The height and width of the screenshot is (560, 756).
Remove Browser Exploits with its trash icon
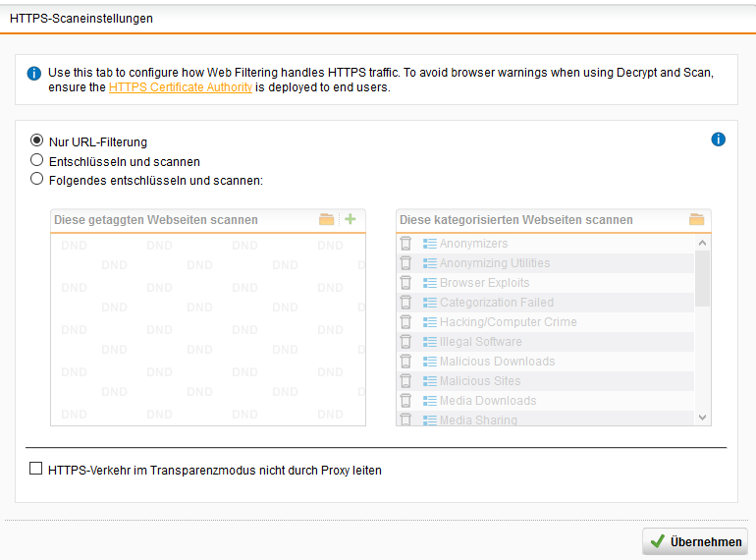406,283
